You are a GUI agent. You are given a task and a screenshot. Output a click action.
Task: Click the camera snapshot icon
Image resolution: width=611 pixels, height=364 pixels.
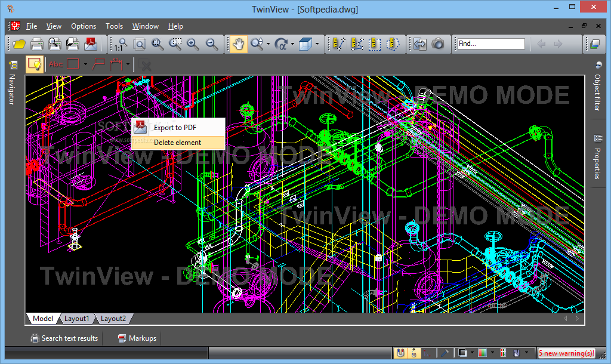438,44
